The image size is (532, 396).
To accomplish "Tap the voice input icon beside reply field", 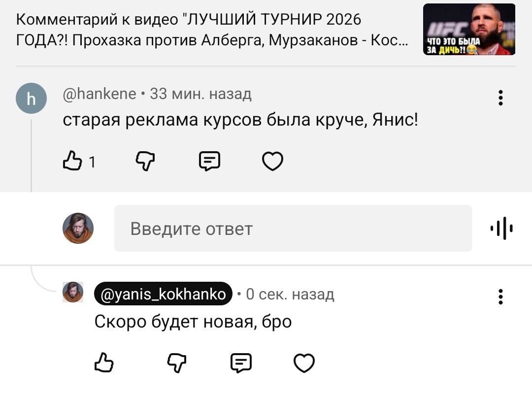I will [x=501, y=229].
